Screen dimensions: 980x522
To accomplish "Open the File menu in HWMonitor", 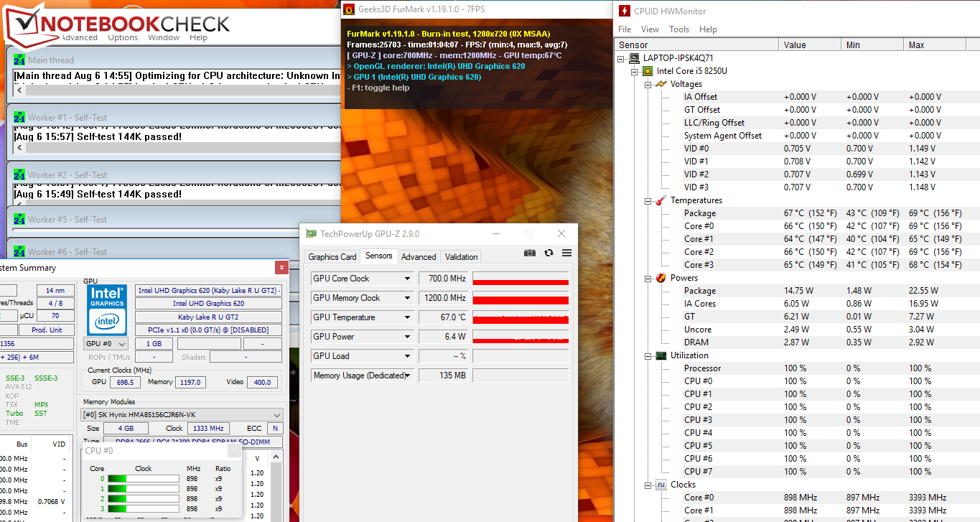I will [625, 29].
